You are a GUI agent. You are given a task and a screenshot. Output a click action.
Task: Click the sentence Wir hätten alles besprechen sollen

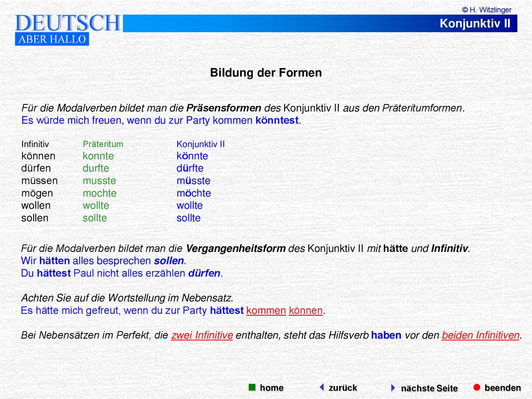pyautogui.click(x=103, y=261)
